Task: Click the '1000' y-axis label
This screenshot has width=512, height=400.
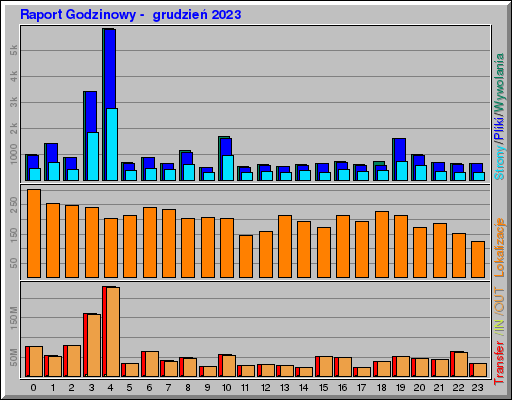Action: pos(14,154)
